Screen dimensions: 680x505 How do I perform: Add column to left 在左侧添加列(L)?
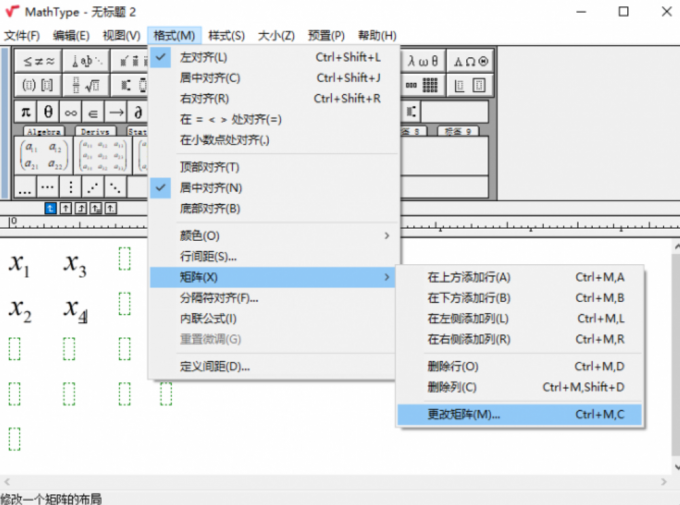(x=520, y=318)
